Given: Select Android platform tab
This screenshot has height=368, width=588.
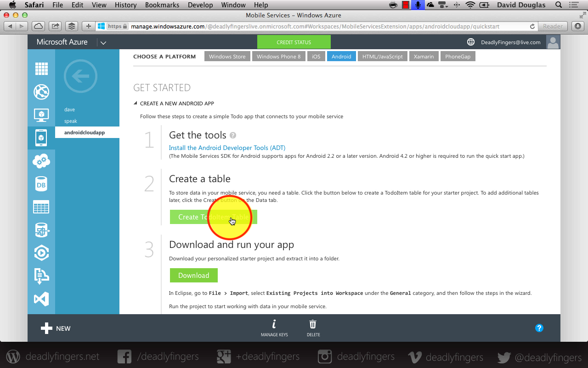Looking at the screenshot, I should 341,57.
